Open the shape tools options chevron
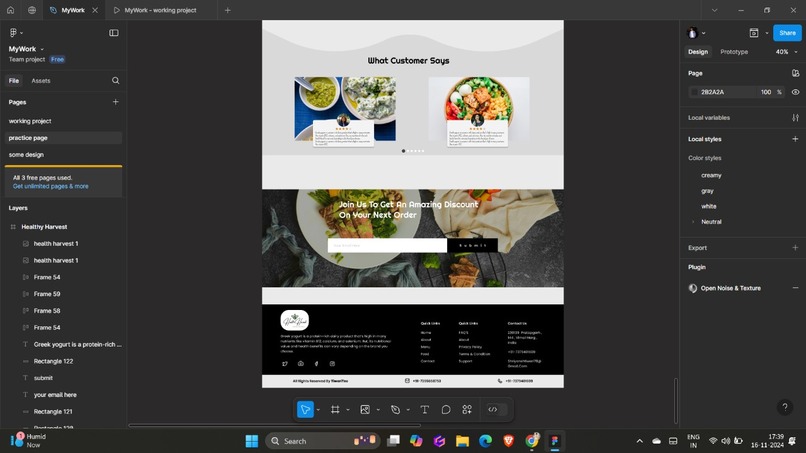The image size is (806, 453). point(378,410)
